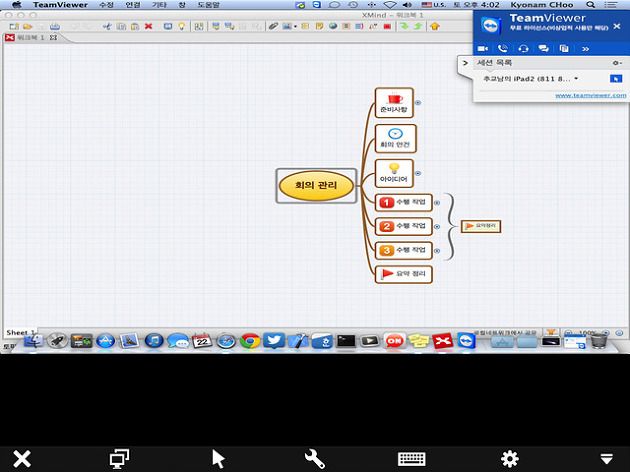Select the central topic 회의 관리
The image size is (630, 472).
316,186
